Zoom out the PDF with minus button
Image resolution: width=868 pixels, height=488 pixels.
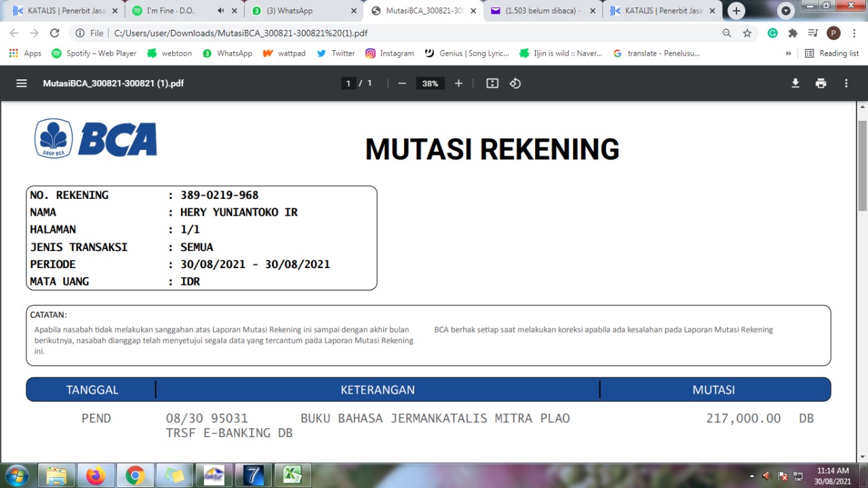point(402,83)
